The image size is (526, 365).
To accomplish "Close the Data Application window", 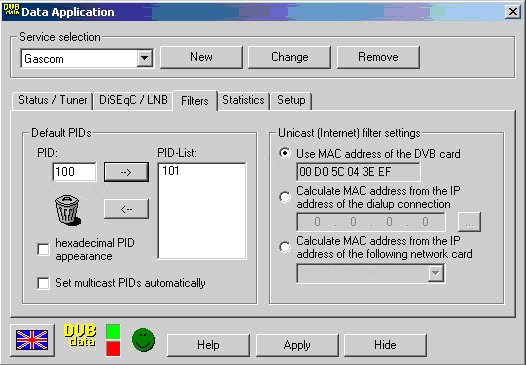I will [x=513, y=12].
